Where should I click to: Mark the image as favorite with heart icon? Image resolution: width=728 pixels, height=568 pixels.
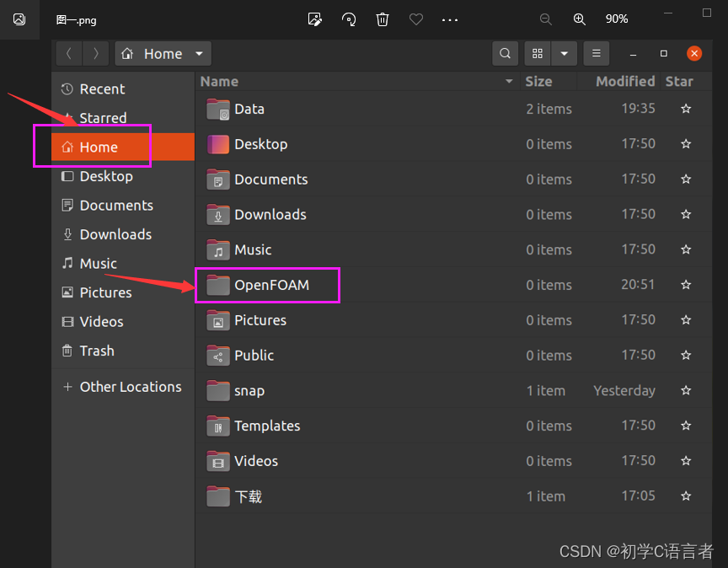point(416,19)
